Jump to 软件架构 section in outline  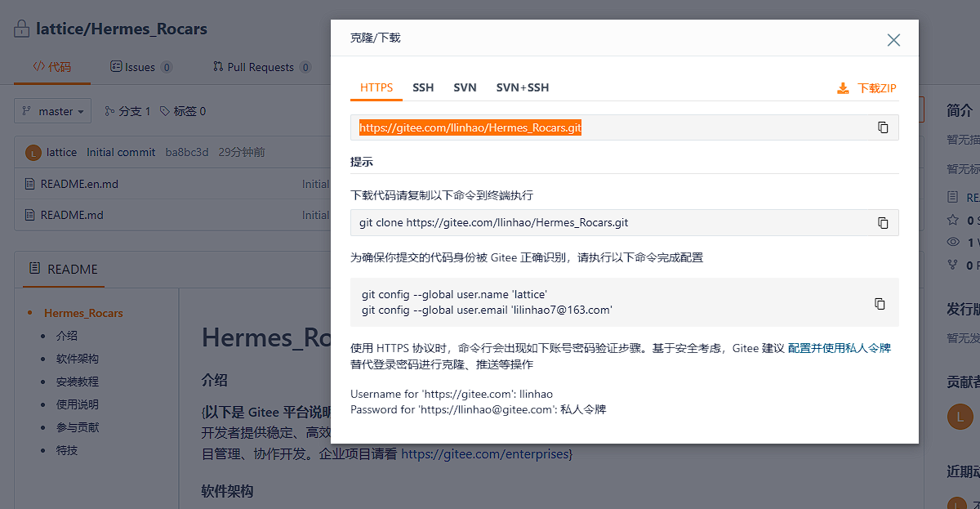coord(78,359)
